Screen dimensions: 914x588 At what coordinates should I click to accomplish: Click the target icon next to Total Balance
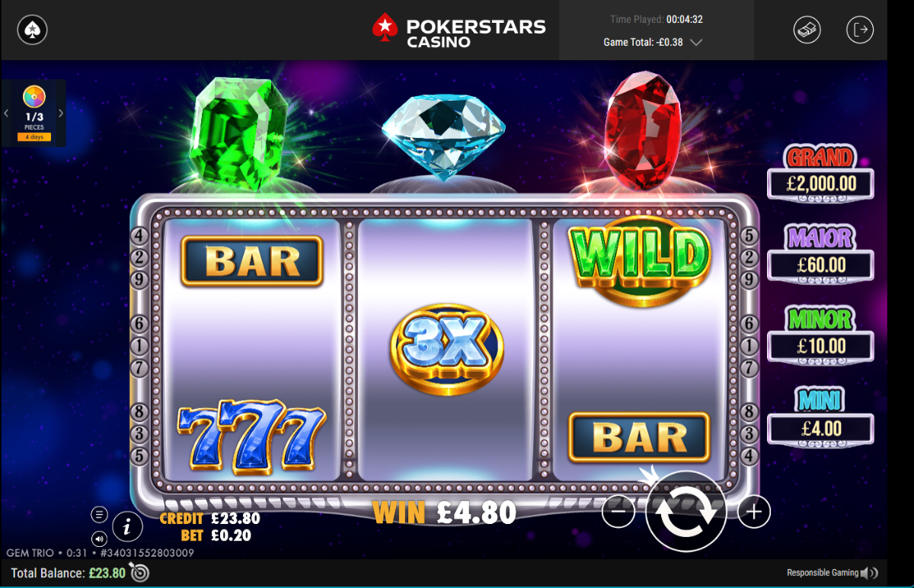click(x=139, y=572)
